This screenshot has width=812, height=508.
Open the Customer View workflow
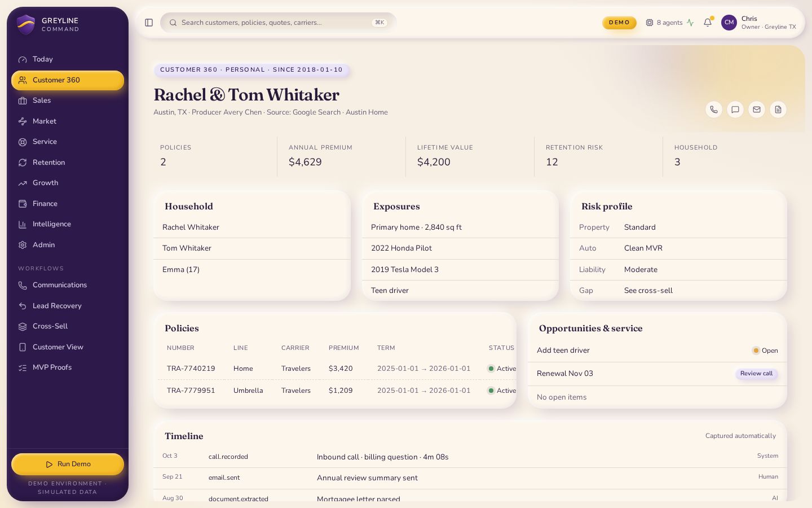coord(68,347)
